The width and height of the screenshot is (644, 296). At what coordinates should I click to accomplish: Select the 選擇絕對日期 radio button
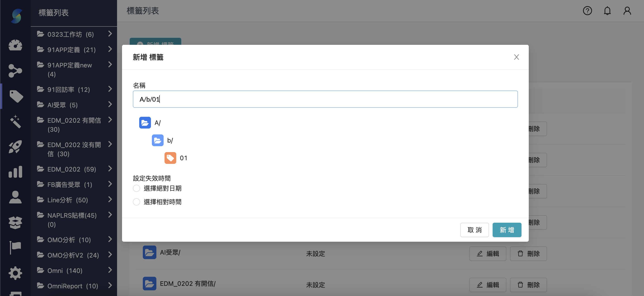(x=136, y=188)
